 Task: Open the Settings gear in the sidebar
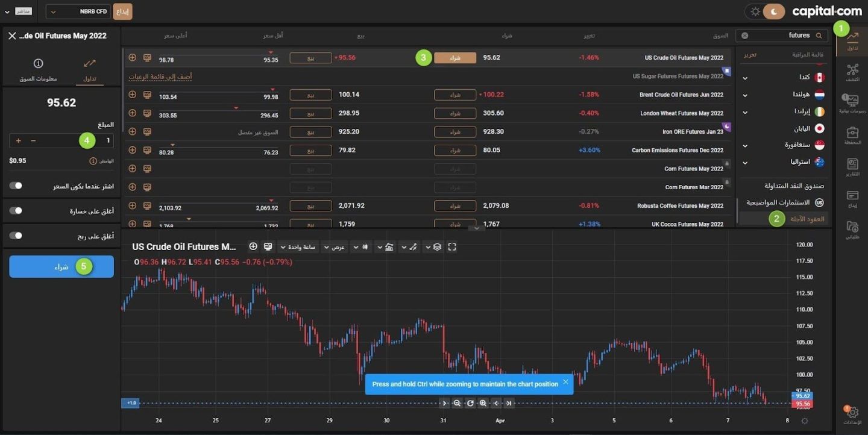(x=852, y=415)
